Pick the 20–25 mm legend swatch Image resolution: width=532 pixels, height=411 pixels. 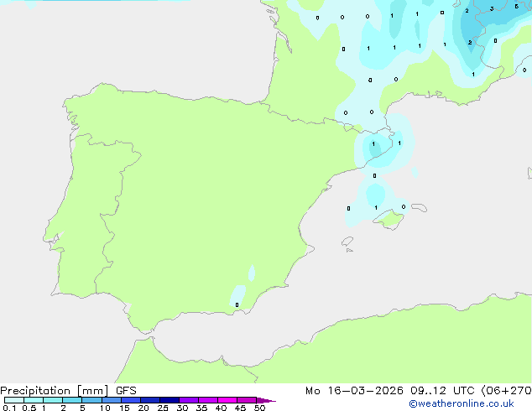point(149,400)
